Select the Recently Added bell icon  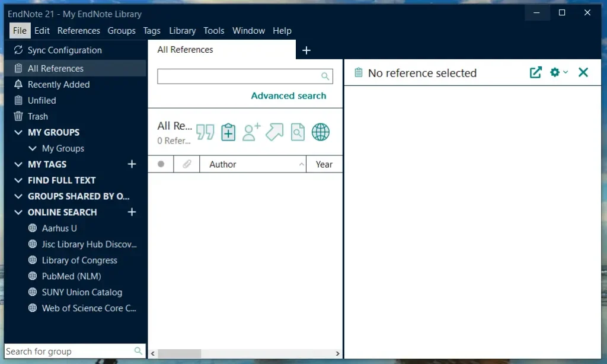click(18, 84)
